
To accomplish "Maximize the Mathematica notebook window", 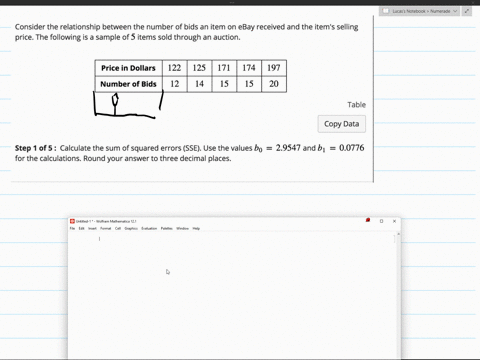I will pyautogui.click(x=381, y=221).
